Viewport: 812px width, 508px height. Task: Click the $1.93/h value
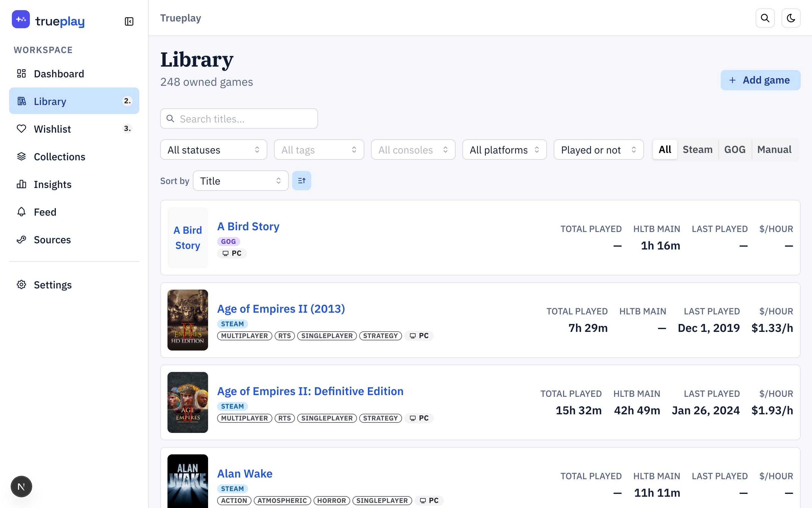(772, 410)
